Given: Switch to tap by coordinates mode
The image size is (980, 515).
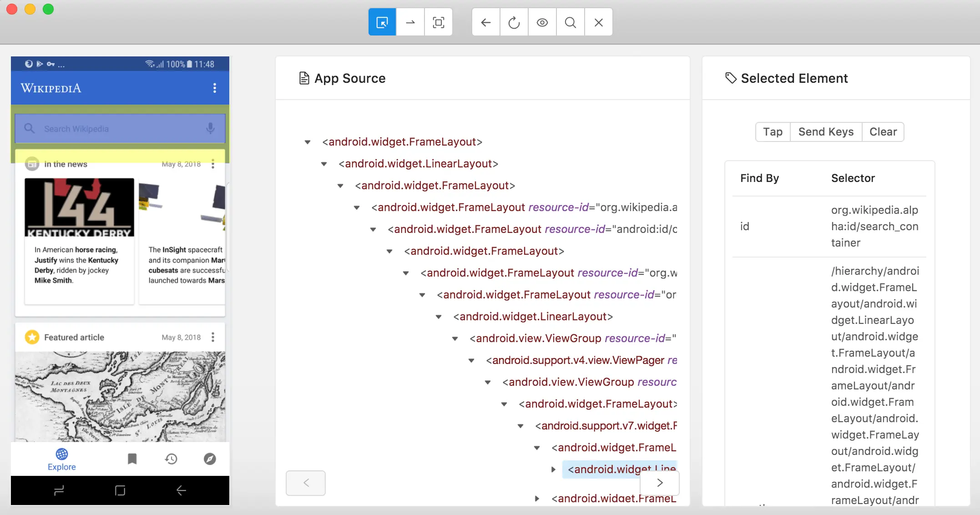Looking at the screenshot, I should point(438,22).
